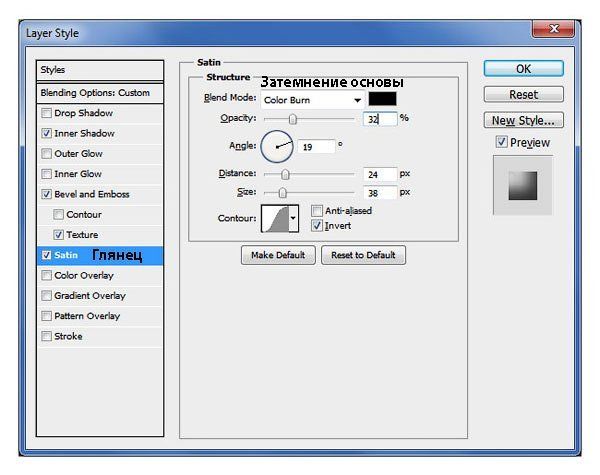Uncheck the Texture checkbox
The width and height of the screenshot is (600, 475).
click(x=59, y=235)
